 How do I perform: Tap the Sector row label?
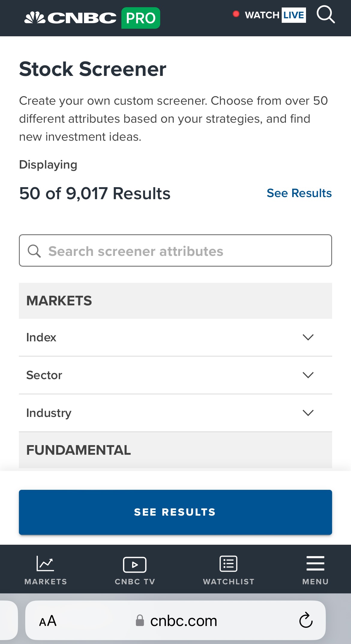(x=44, y=375)
